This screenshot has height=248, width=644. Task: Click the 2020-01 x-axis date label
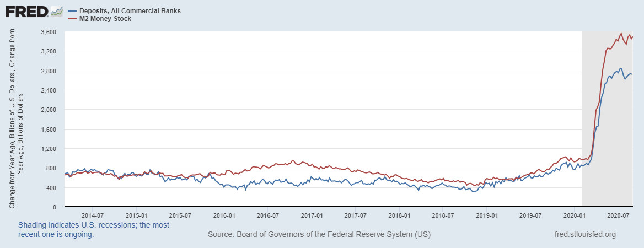(x=574, y=215)
